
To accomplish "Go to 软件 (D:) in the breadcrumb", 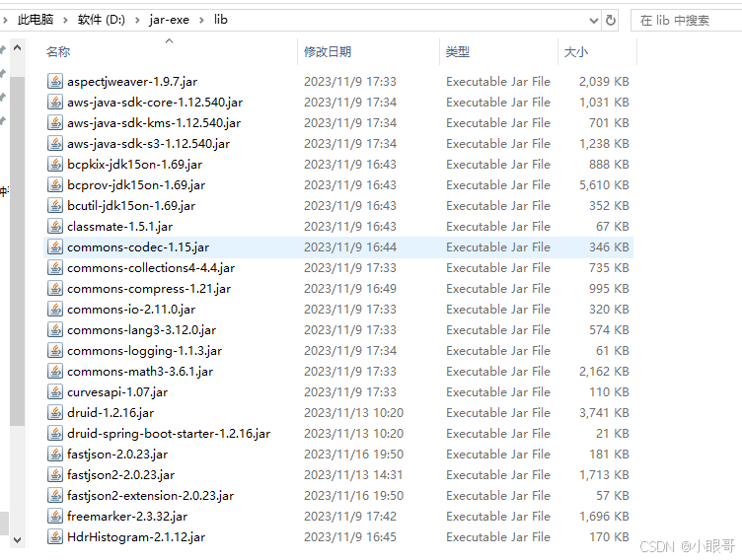I will click(x=102, y=20).
